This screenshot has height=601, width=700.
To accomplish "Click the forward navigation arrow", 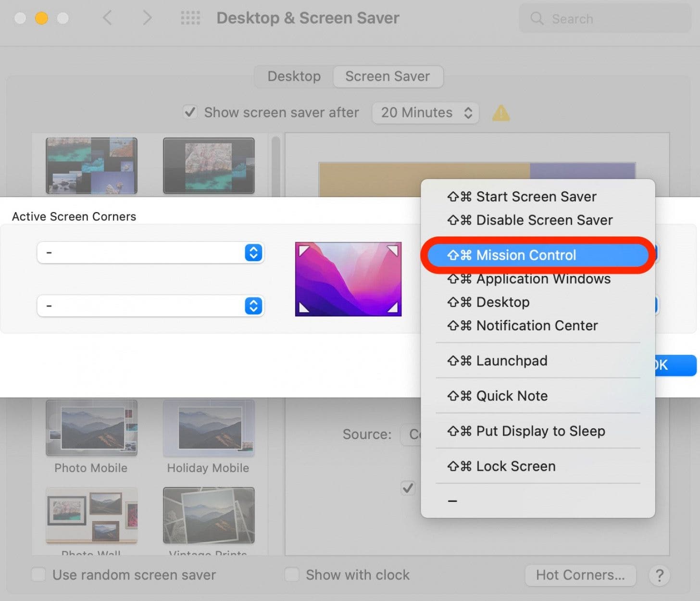I will tap(147, 18).
